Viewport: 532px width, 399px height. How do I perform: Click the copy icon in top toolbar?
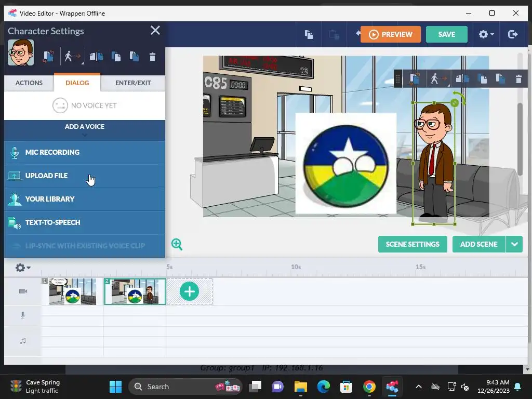coord(309,34)
